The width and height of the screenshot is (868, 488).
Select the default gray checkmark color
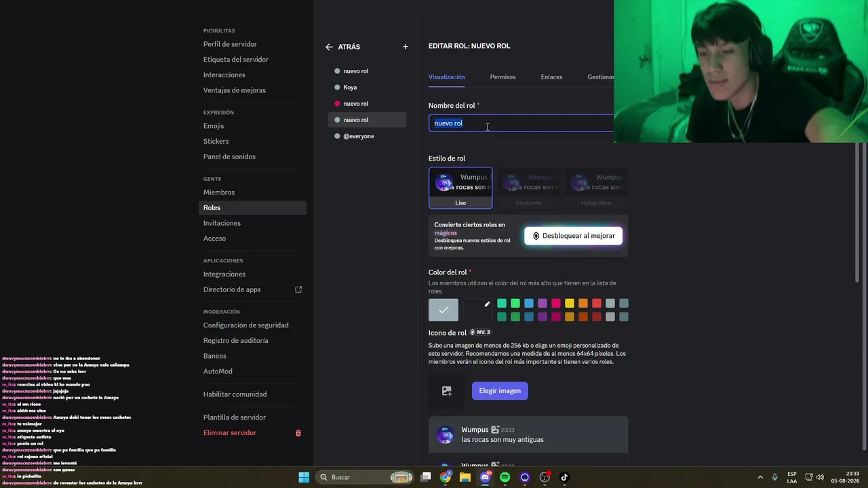443,310
